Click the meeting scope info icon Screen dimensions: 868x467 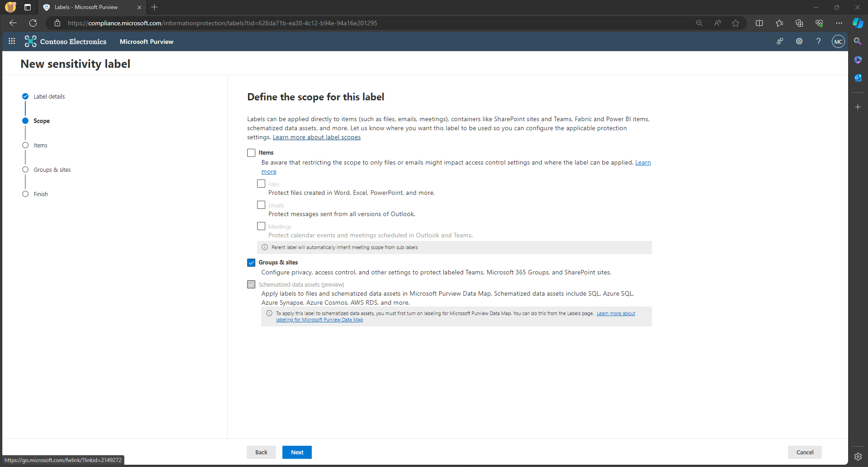265,247
